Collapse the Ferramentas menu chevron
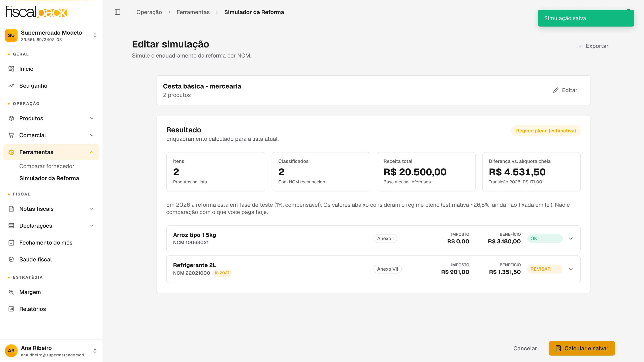 click(x=92, y=152)
